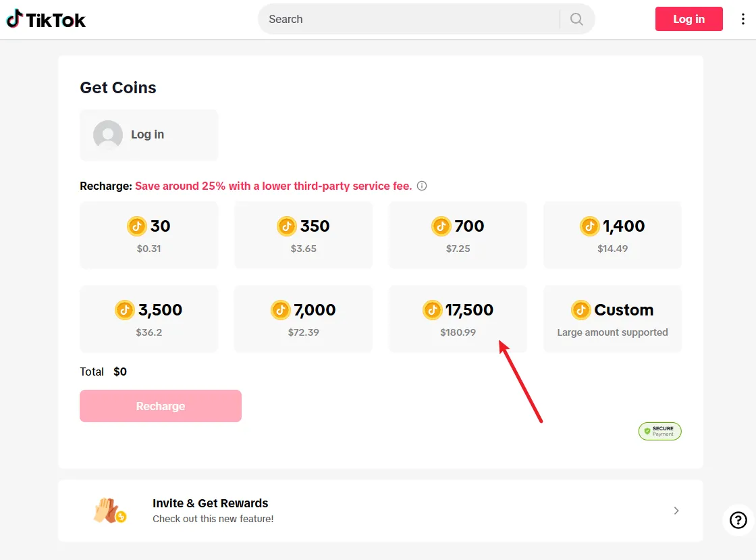Select the 350 coins for $3.65 option
The image size is (756, 560).
coord(303,235)
